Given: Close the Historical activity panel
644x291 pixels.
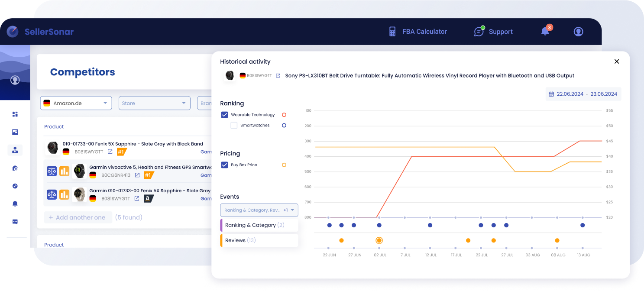Looking at the screenshot, I should [617, 61].
